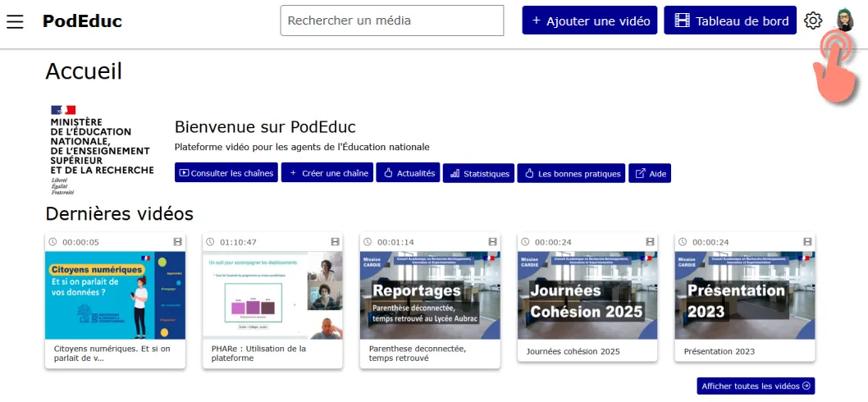Viewport: 868px width, 402px height.
Task: Click duration text 00:01:14
Action: 395,242
